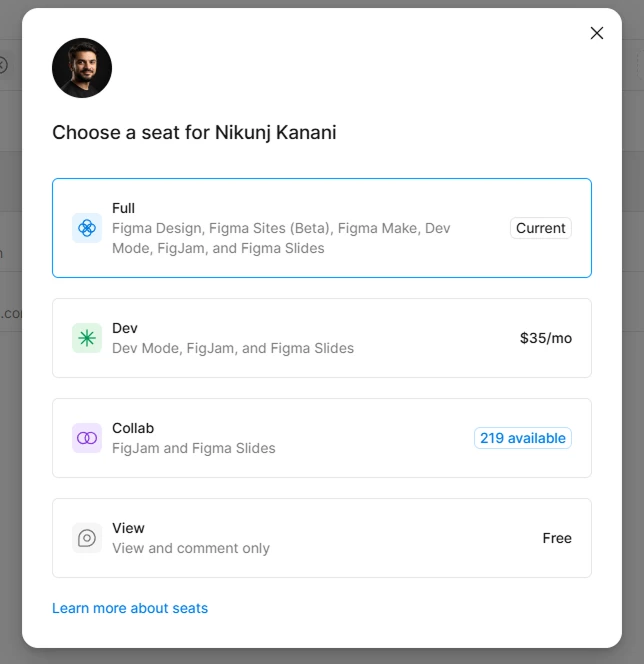Click the View seat icon
Viewport: 644px width, 664px height.
tap(87, 538)
